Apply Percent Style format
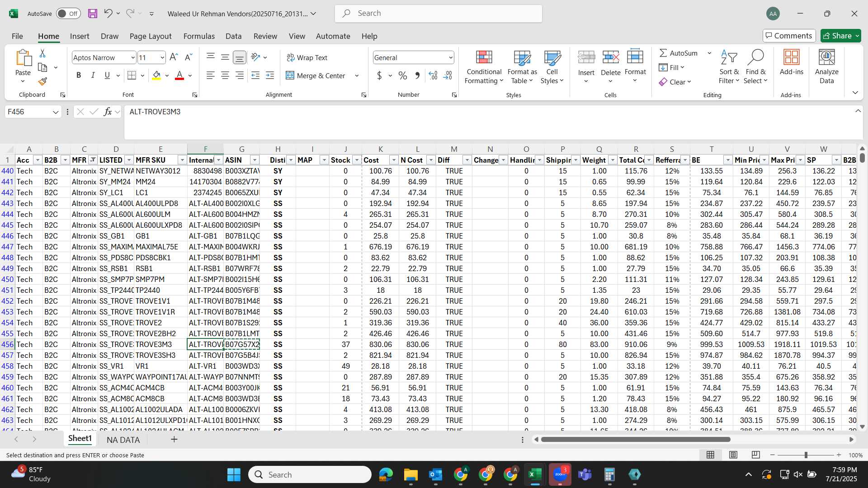 pyautogui.click(x=403, y=75)
